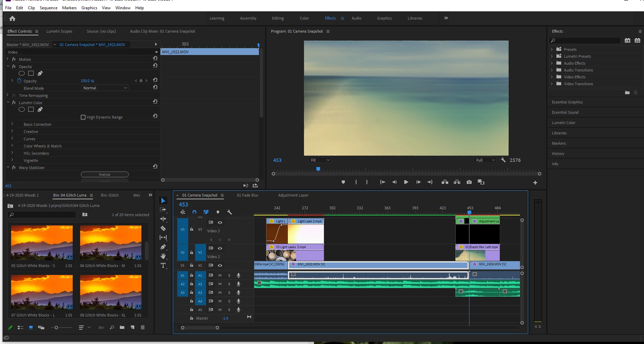The image size is (644, 344).
Task: Select the Slip tool
Action: 163,237
